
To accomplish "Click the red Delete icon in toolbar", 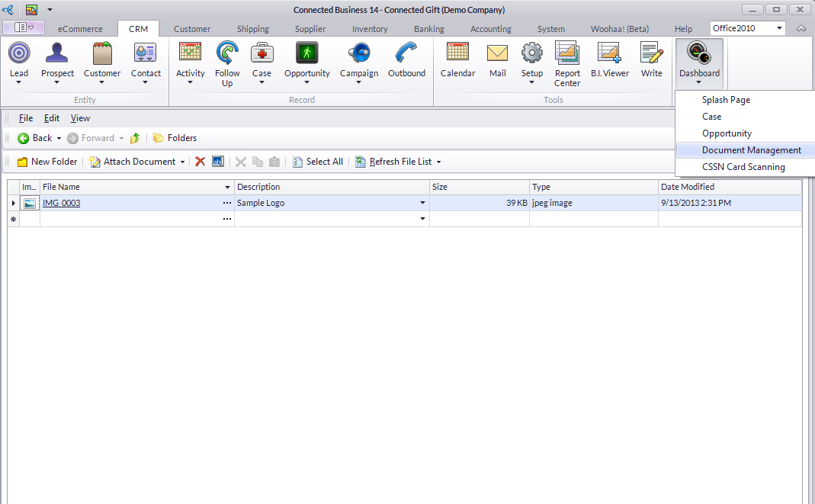I will click(x=200, y=162).
